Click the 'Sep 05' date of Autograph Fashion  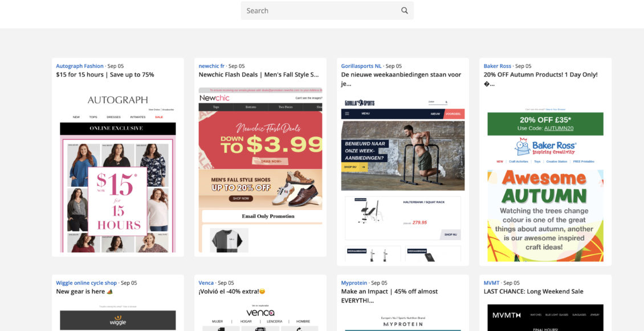point(116,66)
